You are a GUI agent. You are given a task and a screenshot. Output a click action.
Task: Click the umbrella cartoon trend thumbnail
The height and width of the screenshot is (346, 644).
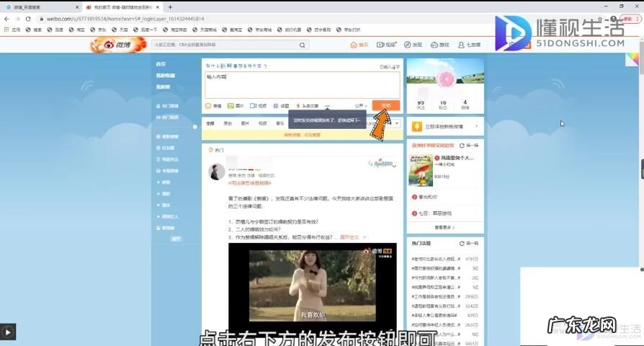tap(421, 171)
